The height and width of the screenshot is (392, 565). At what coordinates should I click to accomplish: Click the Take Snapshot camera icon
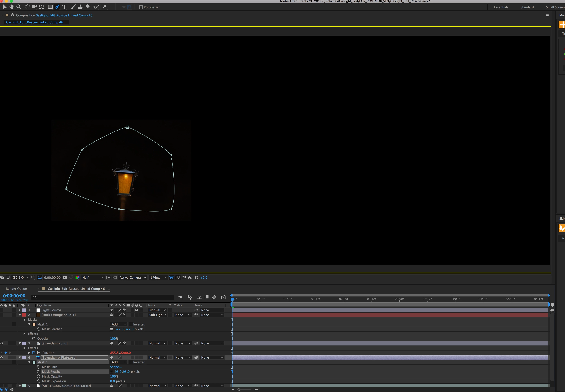coord(65,277)
